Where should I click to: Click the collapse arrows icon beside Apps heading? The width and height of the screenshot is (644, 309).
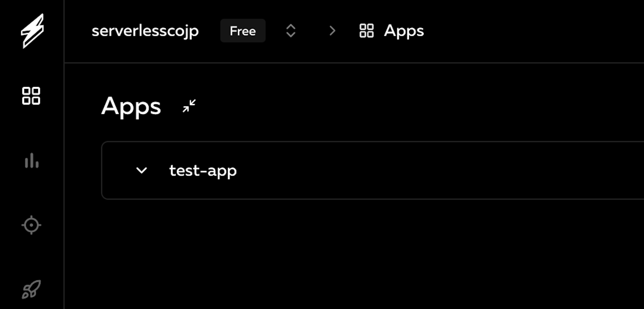point(188,106)
